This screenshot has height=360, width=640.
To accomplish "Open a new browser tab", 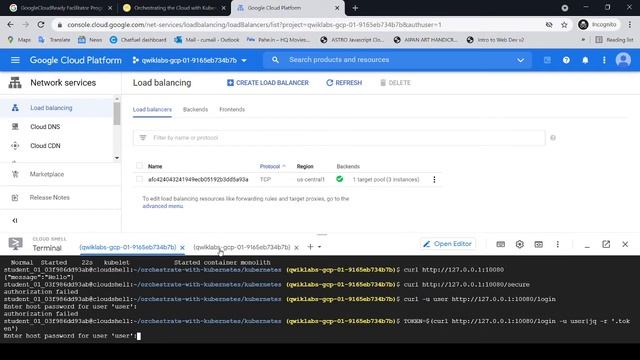I will coord(355,8).
